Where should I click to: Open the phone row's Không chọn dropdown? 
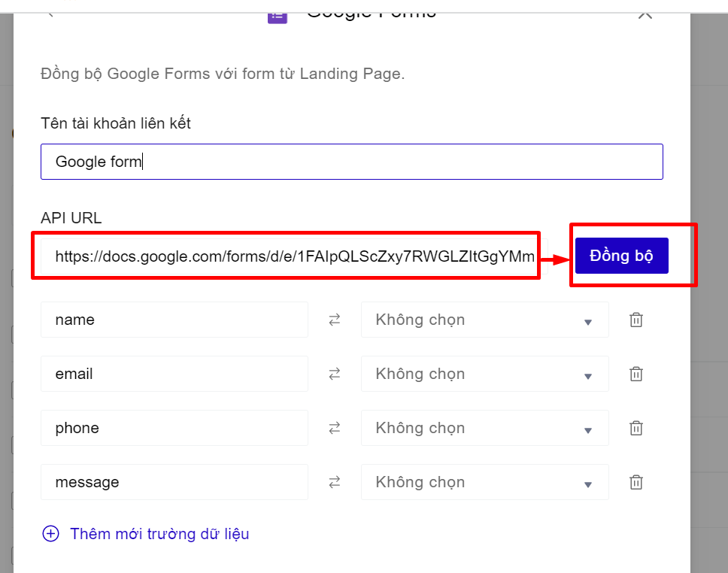click(484, 428)
